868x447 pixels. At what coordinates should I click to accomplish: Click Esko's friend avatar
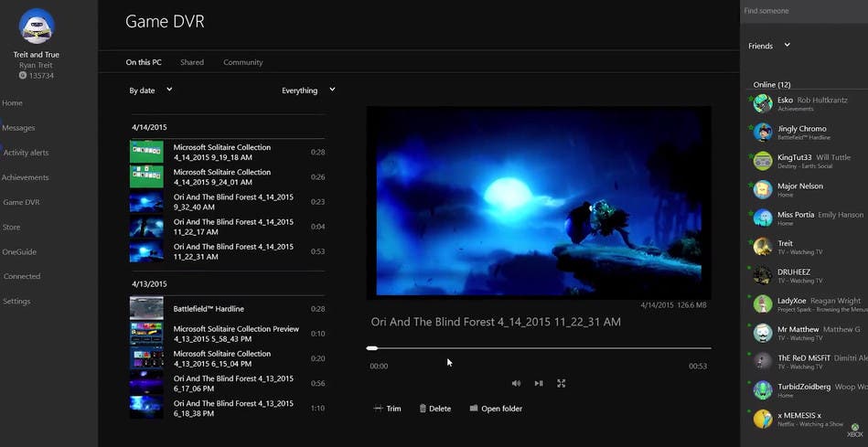762,103
